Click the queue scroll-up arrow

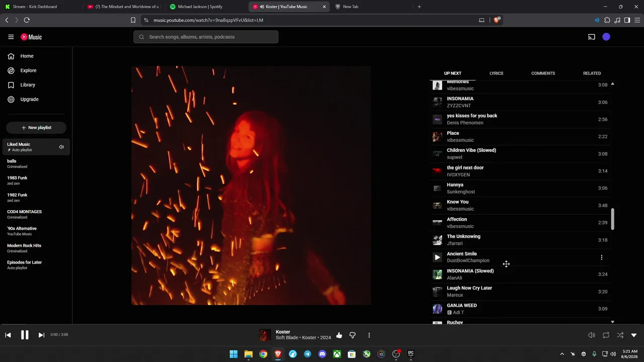[x=612, y=84]
